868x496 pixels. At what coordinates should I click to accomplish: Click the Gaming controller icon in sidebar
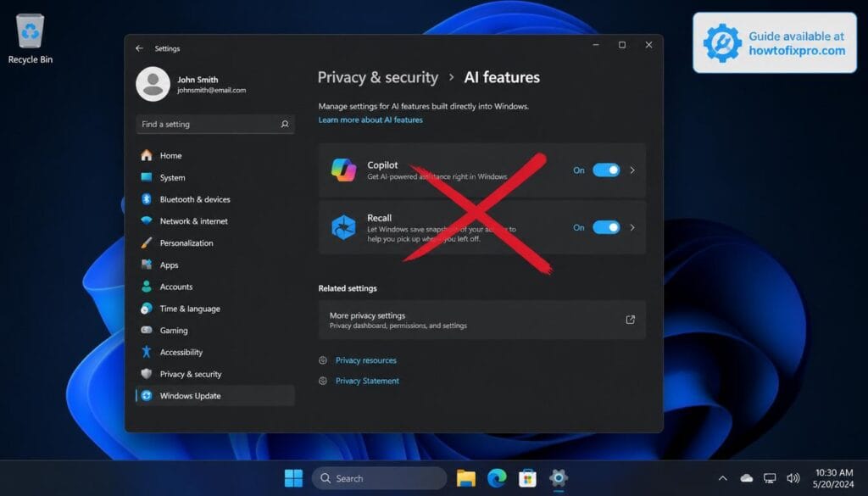[146, 330]
